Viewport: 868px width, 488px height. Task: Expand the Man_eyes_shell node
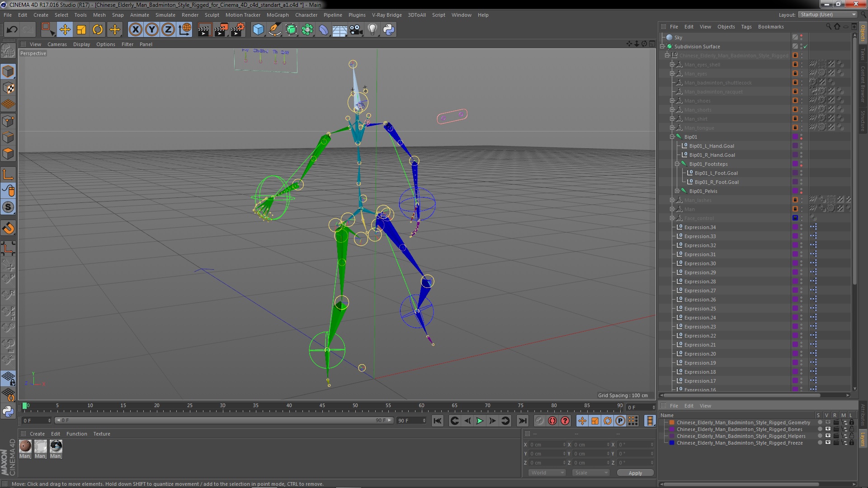pyautogui.click(x=672, y=65)
